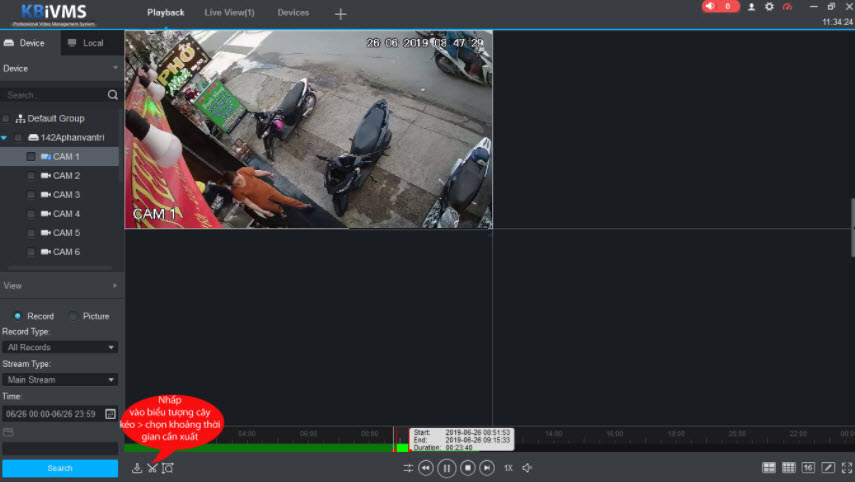Click the device Search input field
The width and height of the screenshot is (855, 482).
55,95
